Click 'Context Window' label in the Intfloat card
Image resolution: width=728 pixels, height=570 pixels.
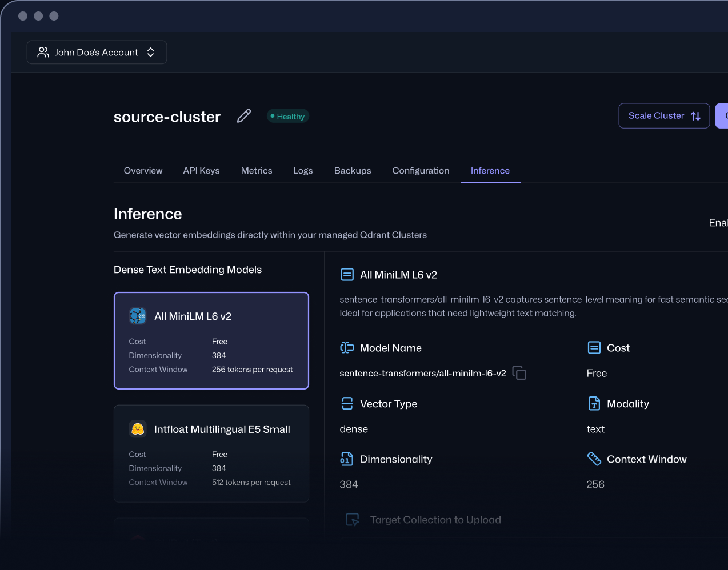[x=158, y=483]
